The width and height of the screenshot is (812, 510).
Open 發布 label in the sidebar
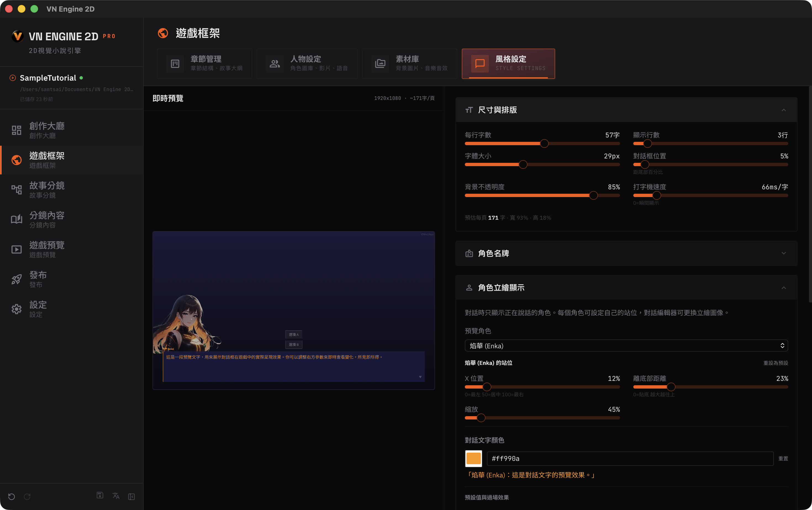(38, 275)
